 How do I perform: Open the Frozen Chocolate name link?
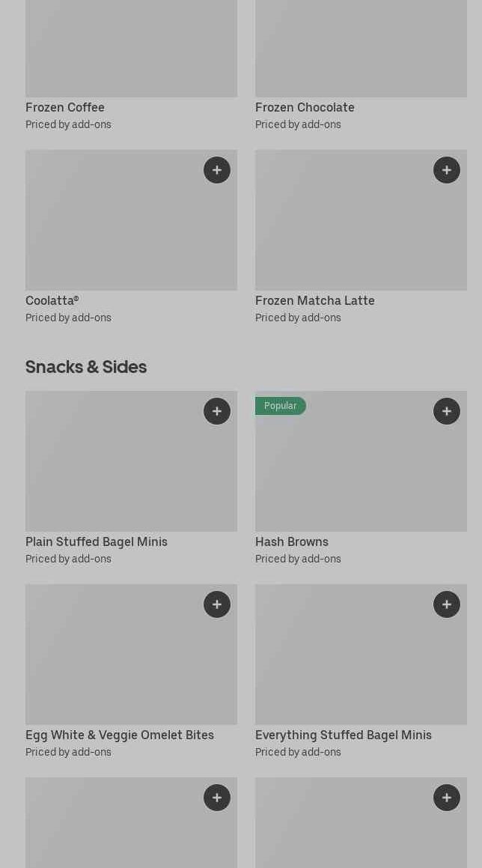pos(305,107)
